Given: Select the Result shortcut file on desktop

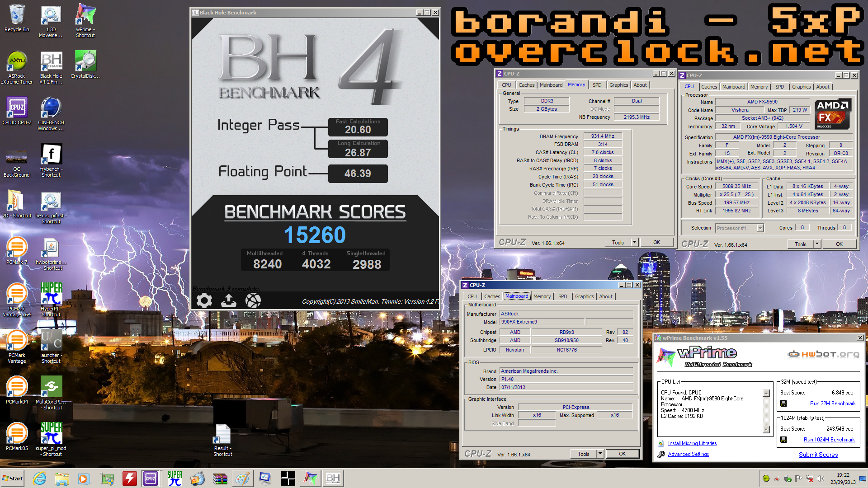Looking at the screenshot, I should tap(223, 440).
